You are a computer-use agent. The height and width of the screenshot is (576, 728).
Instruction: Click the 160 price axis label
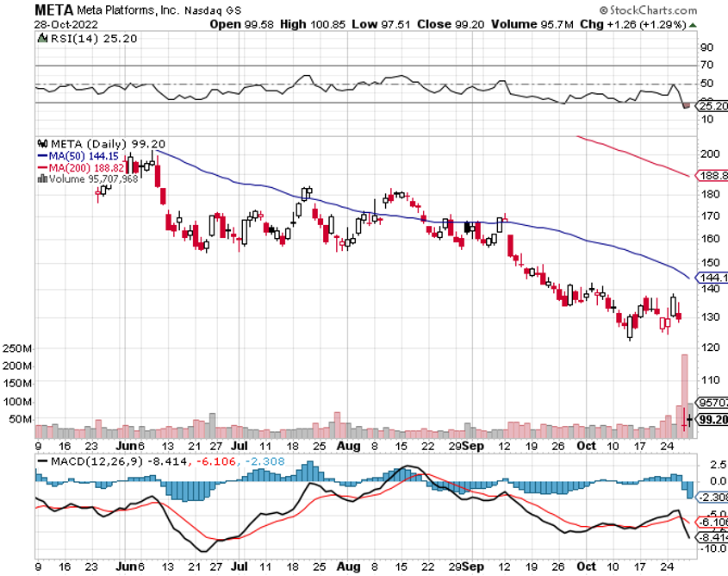tap(709, 239)
